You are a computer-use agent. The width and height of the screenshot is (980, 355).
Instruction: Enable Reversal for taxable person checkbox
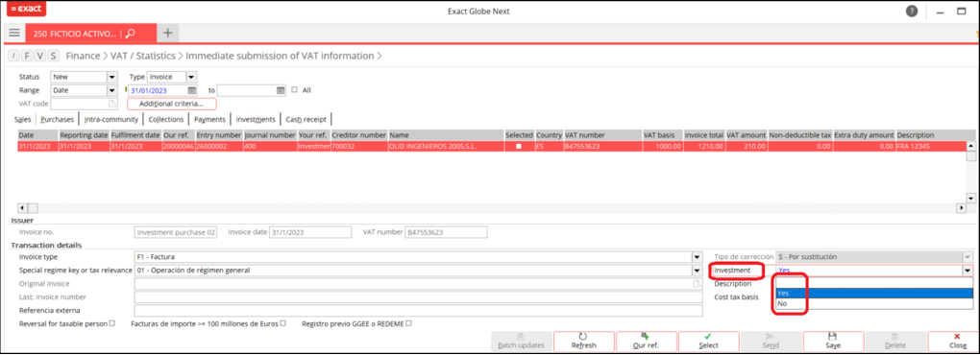pos(112,323)
